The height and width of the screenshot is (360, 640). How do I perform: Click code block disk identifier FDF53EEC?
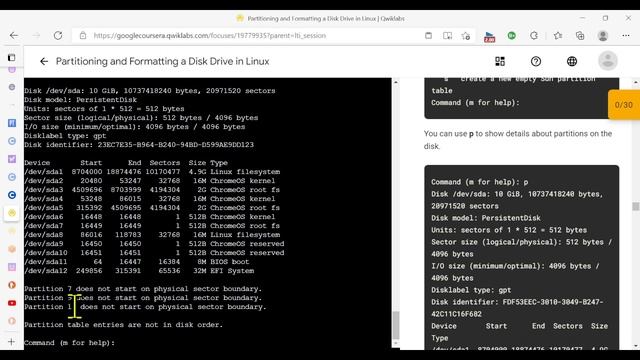click(x=517, y=308)
